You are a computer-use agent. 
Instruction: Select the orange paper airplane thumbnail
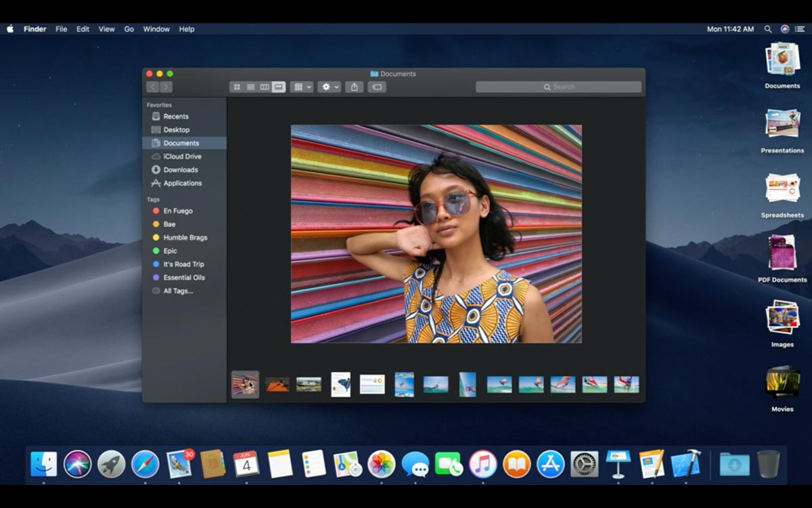point(277,384)
